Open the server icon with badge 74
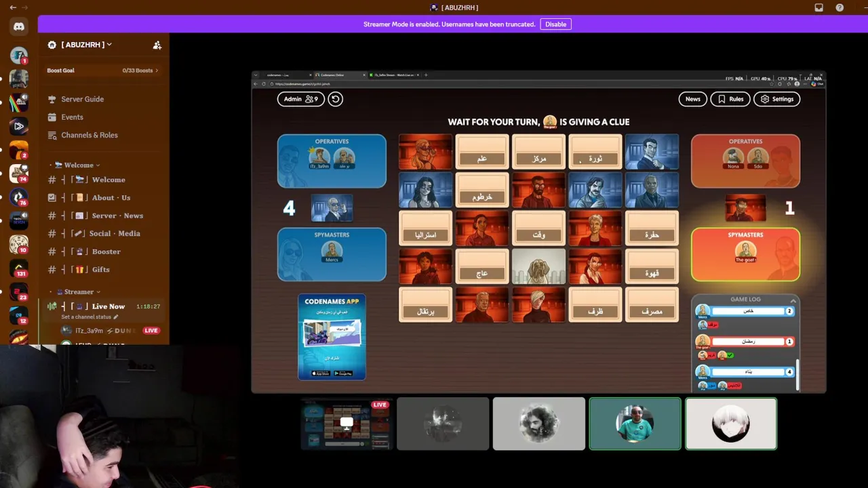868x488 pixels. (x=19, y=174)
